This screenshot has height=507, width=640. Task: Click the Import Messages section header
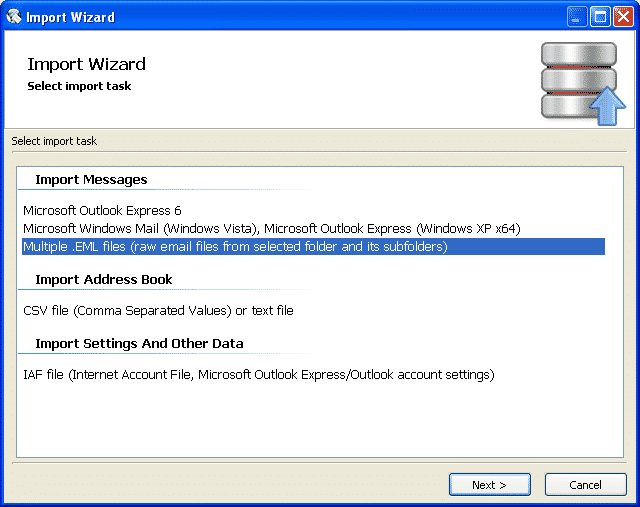(91, 180)
